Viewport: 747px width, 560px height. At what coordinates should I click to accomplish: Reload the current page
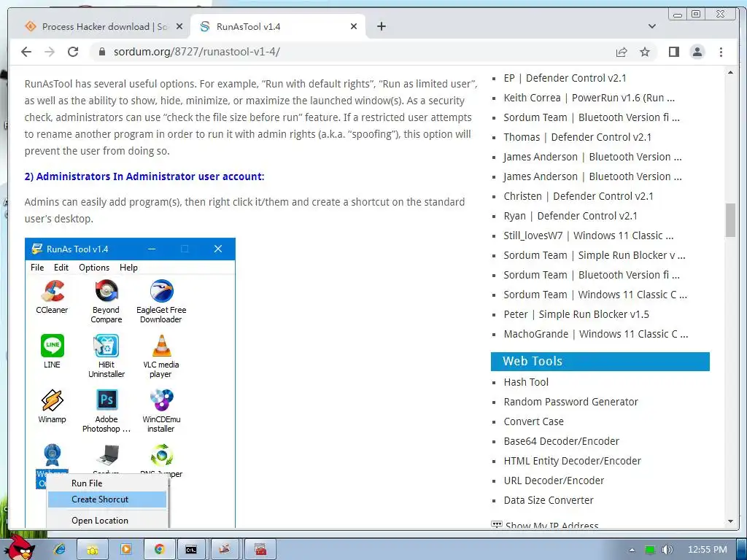(x=73, y=52)
